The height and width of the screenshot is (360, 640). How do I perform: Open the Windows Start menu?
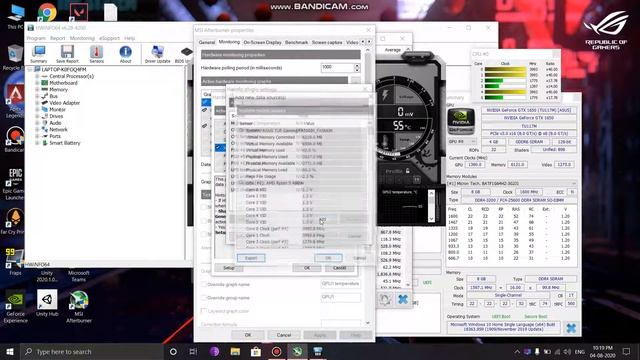[x=10, y=351]
